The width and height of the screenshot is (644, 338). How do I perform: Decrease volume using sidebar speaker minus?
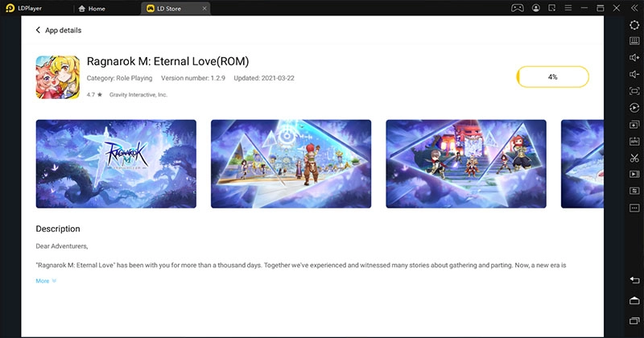[x=634, y=74]
